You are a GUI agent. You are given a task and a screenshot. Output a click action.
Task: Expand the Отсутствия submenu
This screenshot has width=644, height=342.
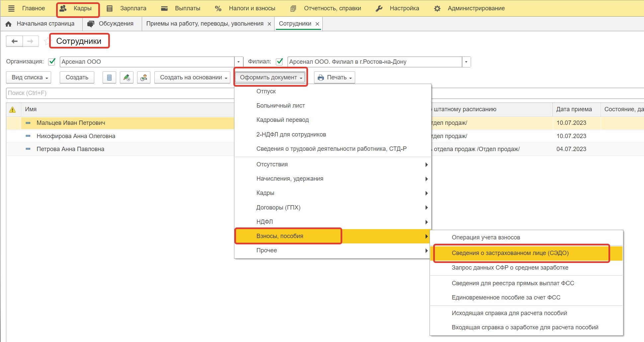pos(333,164)
